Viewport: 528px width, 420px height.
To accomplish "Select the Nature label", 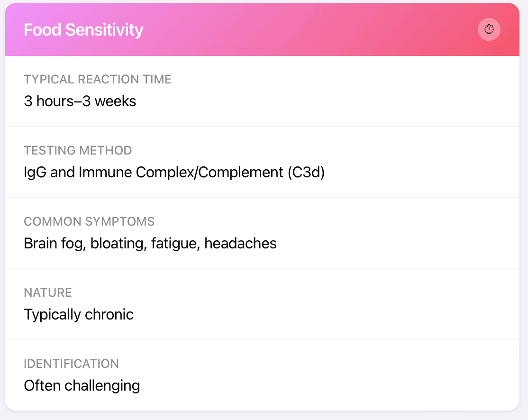I will point(48,292).
